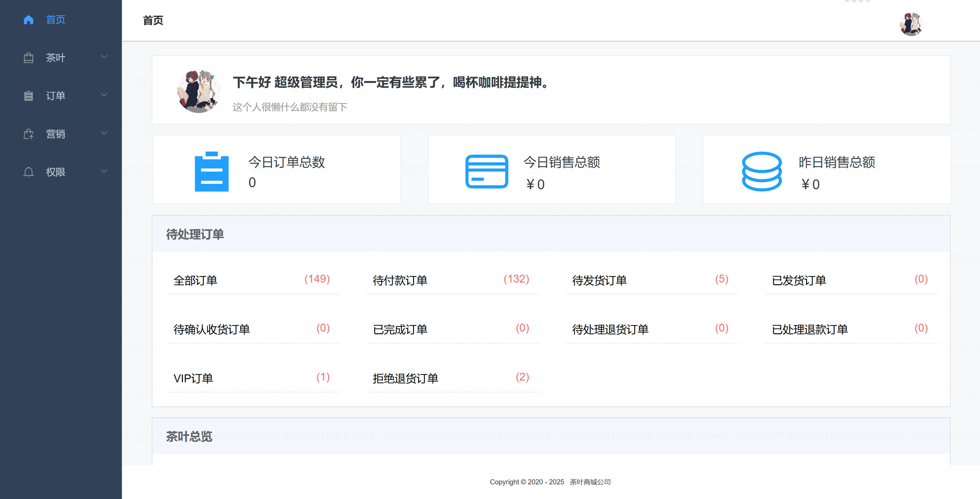
Task: Click the home icon in sidebar
Action: (29, 19)
